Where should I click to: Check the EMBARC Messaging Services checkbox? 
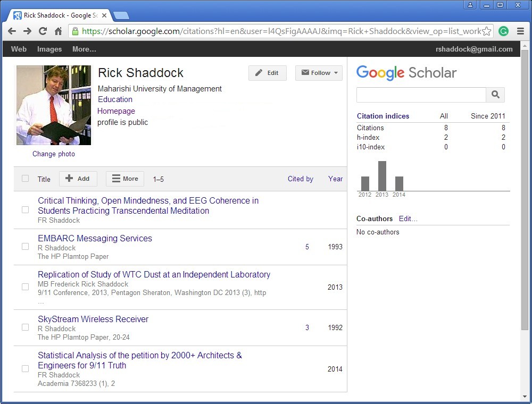25,247
